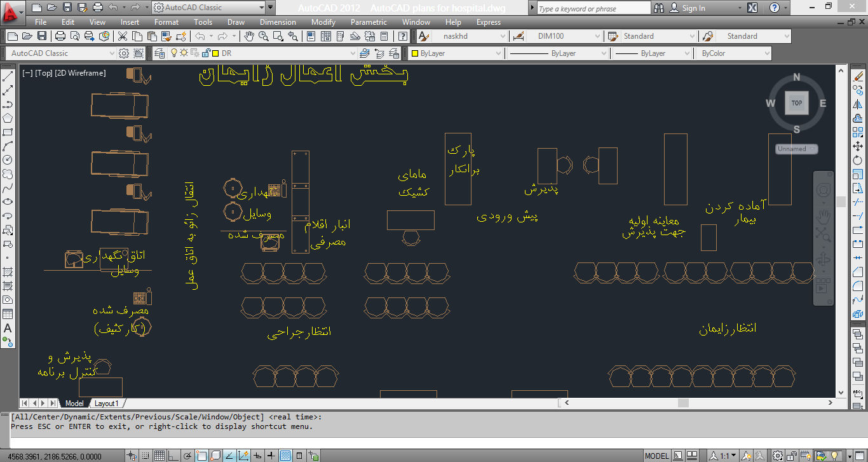
Task: Select the Multiline Text A tool
Action: coord(8,329)
